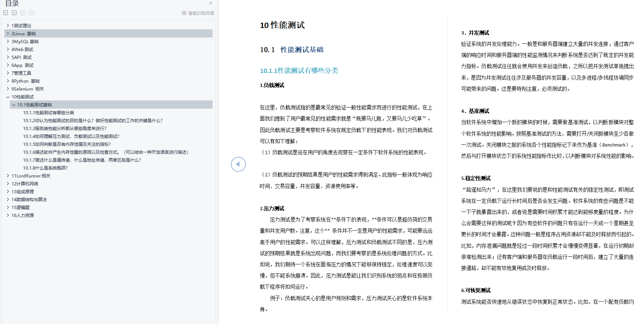Image resolution: width=644 pixels, height=324 pixels.
Task: Expand the 12计算机网络 chapter
Action: coord(8,184)
